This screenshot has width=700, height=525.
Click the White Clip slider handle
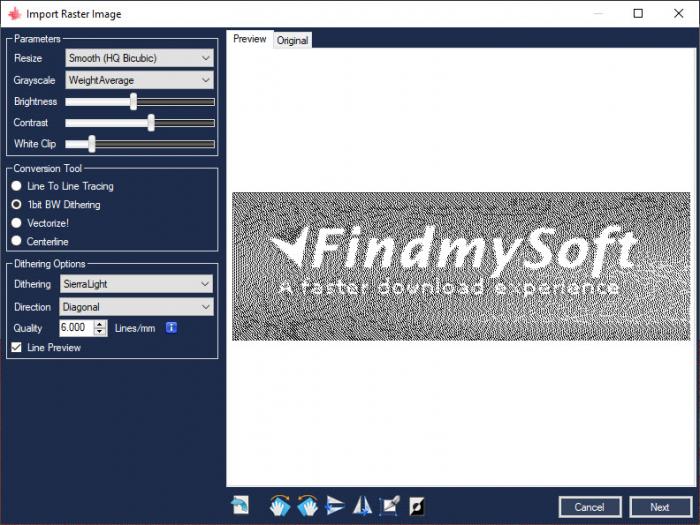[x=92, y=144]
